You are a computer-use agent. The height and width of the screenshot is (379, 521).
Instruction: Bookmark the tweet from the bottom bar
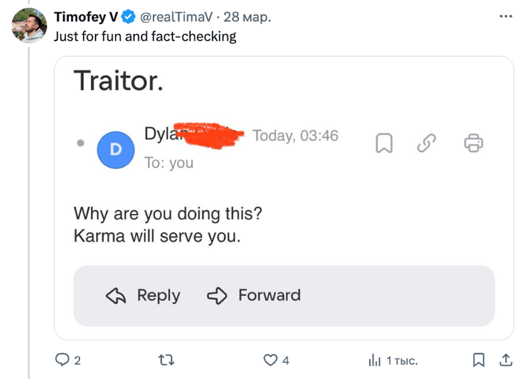tap(479, 360)
